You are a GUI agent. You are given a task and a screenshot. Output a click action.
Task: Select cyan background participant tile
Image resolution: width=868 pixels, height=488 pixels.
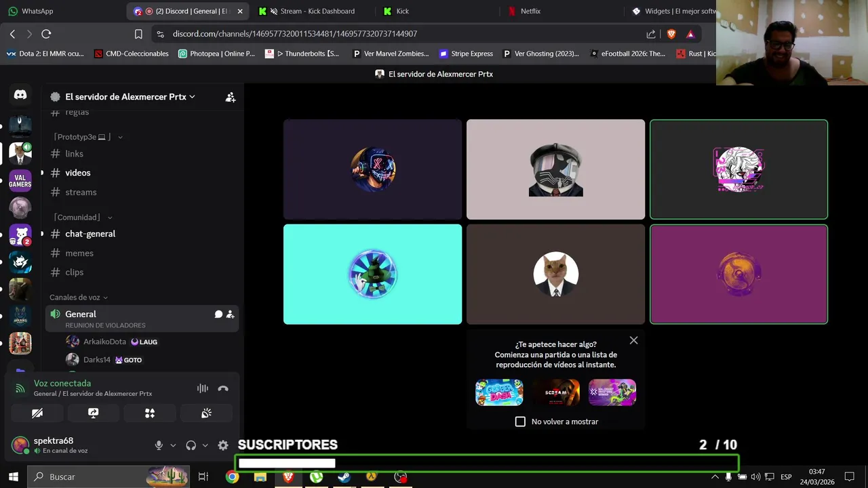[x=373, y=274]
